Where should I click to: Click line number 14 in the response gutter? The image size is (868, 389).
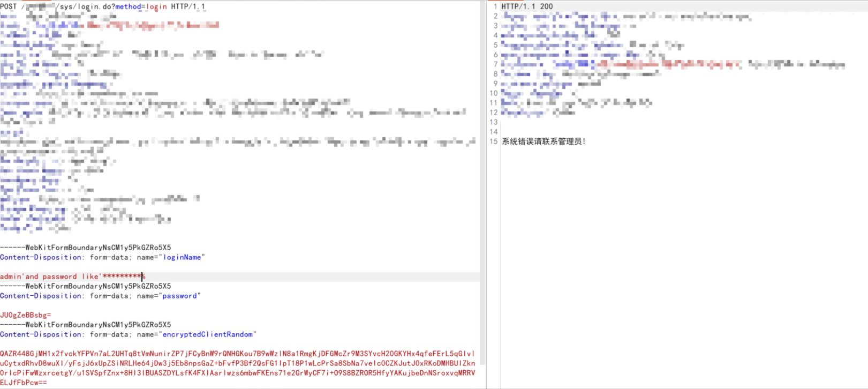pos(493,132)
